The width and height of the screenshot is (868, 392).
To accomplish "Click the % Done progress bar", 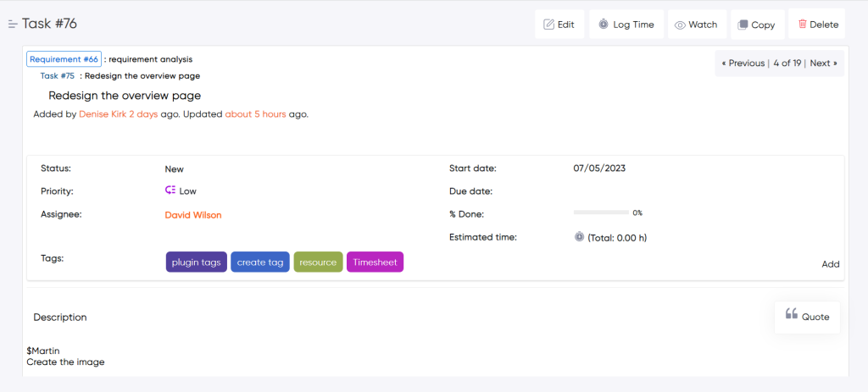I will point(601,213).
